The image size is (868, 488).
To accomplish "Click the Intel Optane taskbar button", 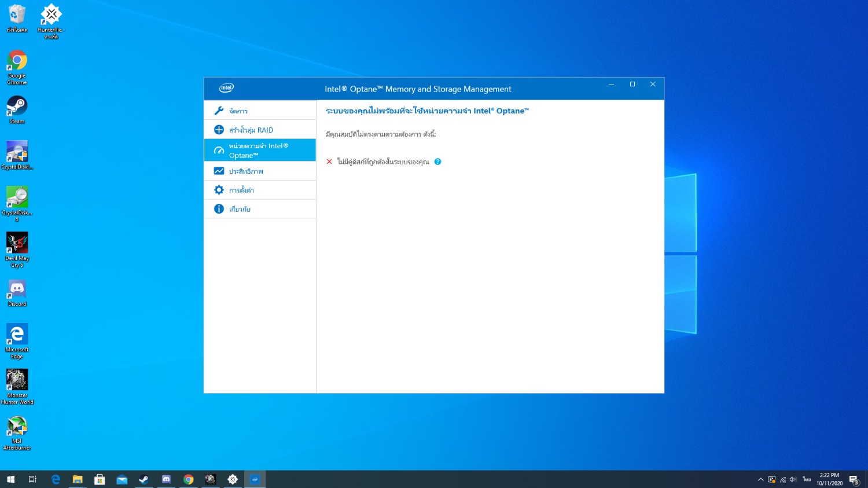I will [x=255, y=479].
